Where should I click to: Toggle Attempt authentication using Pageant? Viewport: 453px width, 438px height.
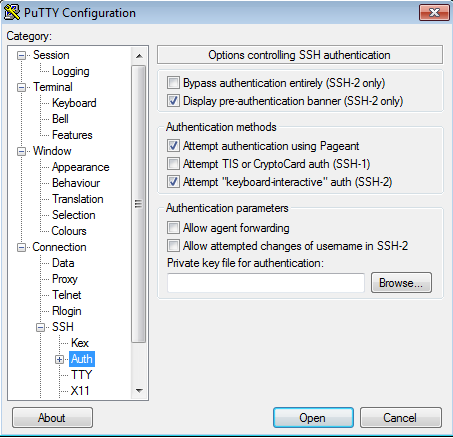click(x=173, y=146)
